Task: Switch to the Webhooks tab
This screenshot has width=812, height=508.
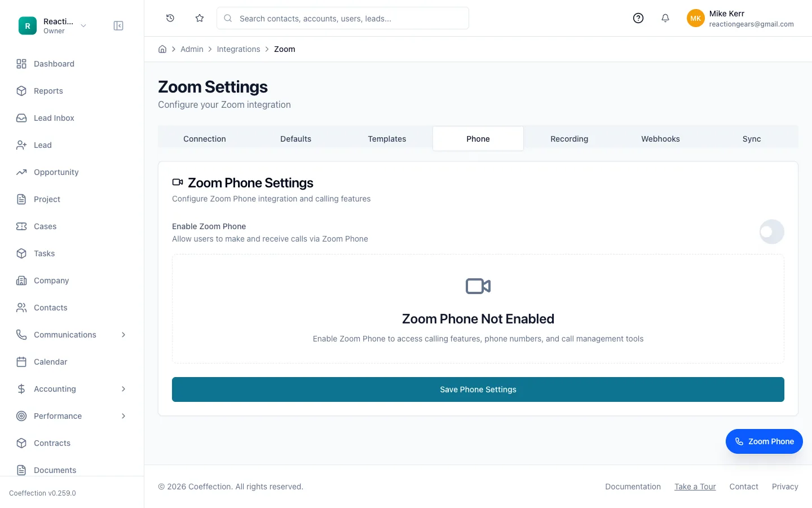Action: (660, 139)
